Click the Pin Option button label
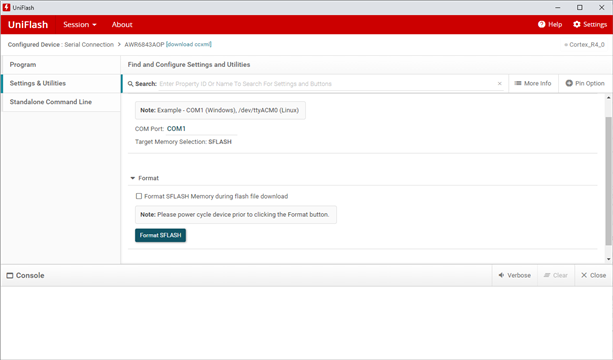The image size is (613, 360). click(x=590, y=83)
